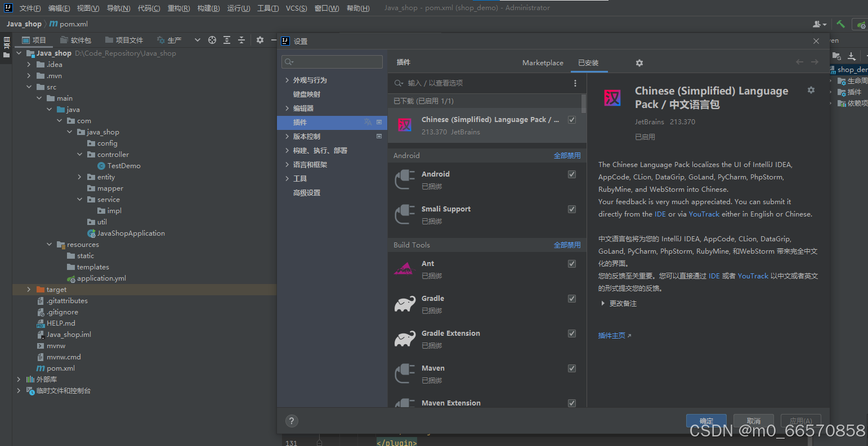Select 键盘映射 in the settings list

(307, 94)
